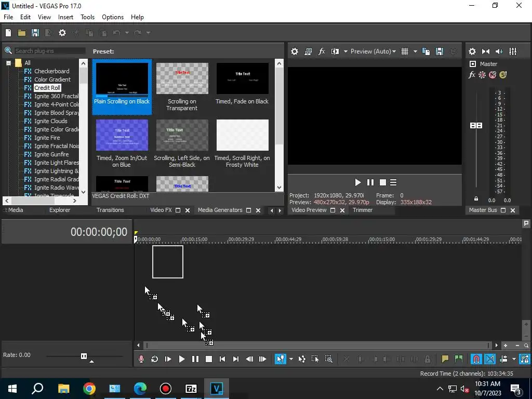This screenshot has width=532, height=399.
Task: Toggle Enable Snapping magnet icon
Action: tap(476, 359)
